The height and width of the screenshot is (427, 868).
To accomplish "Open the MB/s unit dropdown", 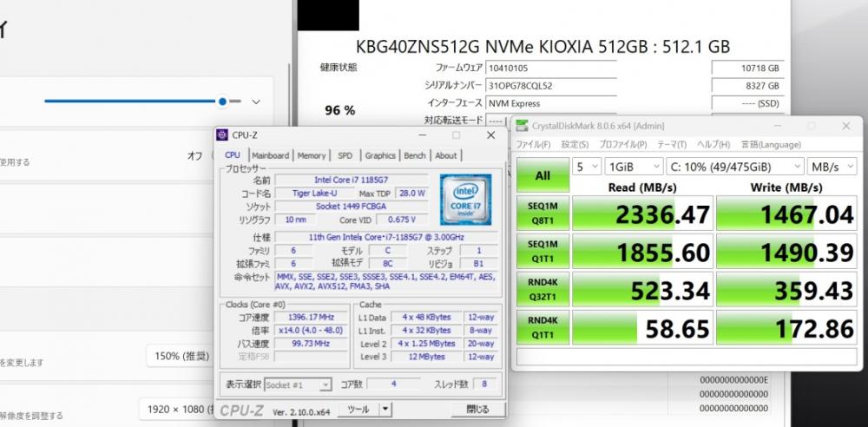I will coord(832,167).
